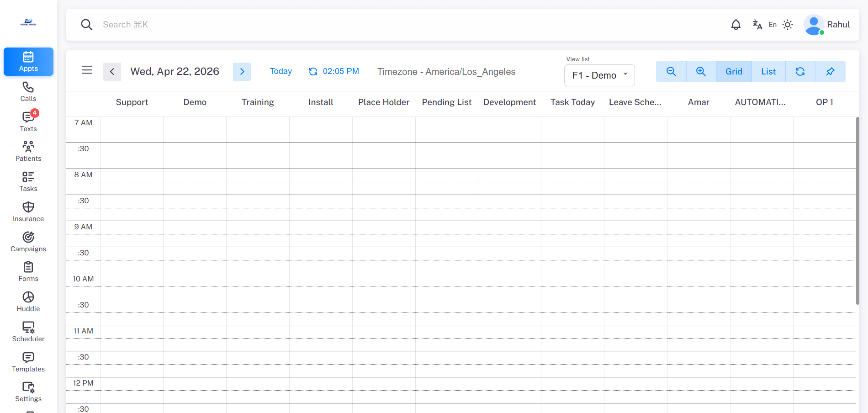The width and height of the screenshot is (868, 413).
Task: Zoom in the schedule grid
Action: (x=701, y=71)
